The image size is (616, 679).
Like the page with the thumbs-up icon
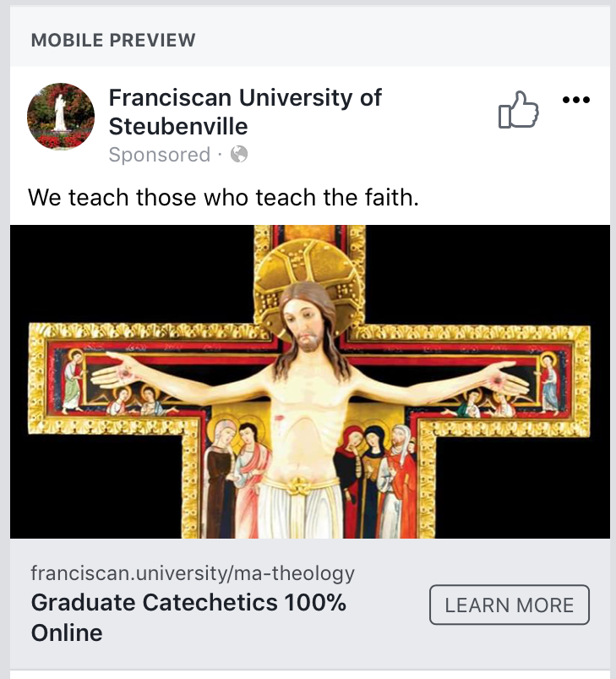pyautogui.click(x=518, y=111)
